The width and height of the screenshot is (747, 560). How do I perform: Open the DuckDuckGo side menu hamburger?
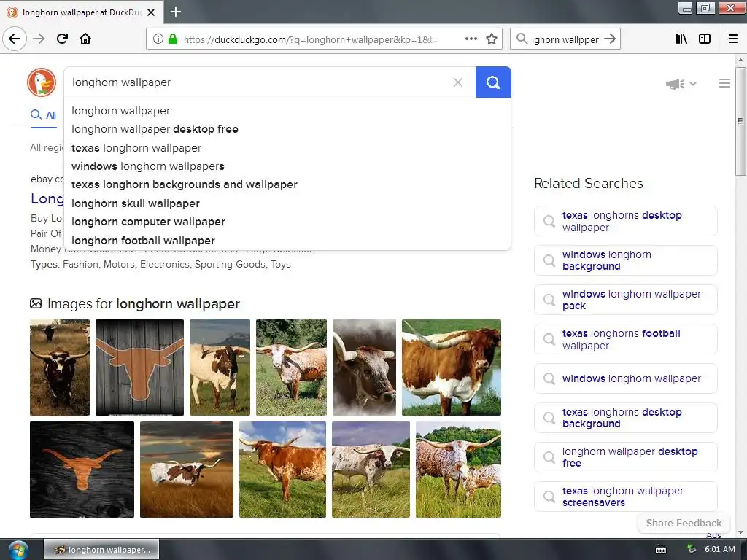coord(724,83)
